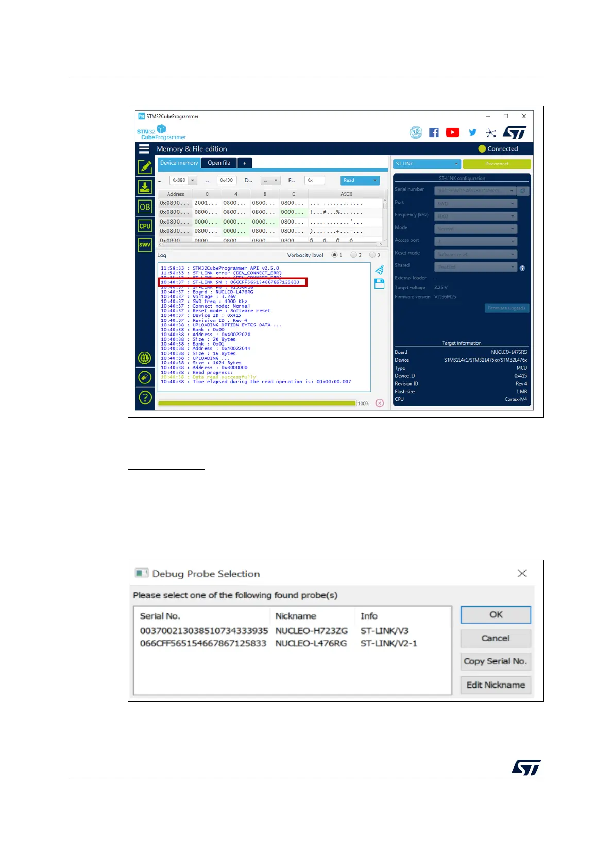Click the Connected status indicator

[498, 148]
